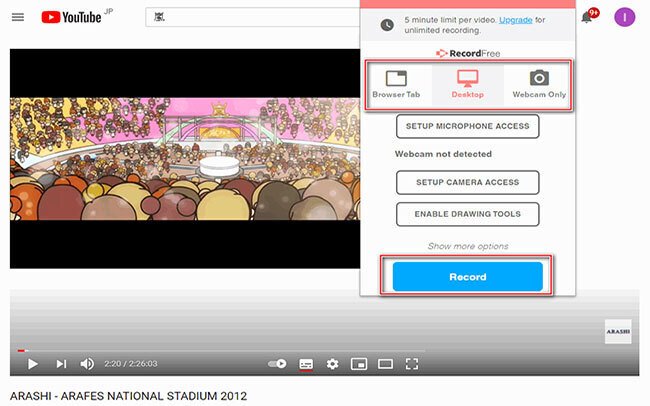Enable miniplayer mode
The image size is (650, 406).
coord(359,364)
